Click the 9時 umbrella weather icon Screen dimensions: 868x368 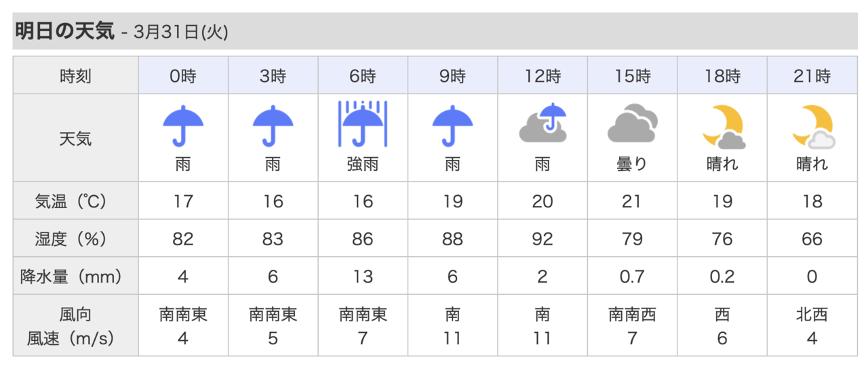tap(452, 125)
